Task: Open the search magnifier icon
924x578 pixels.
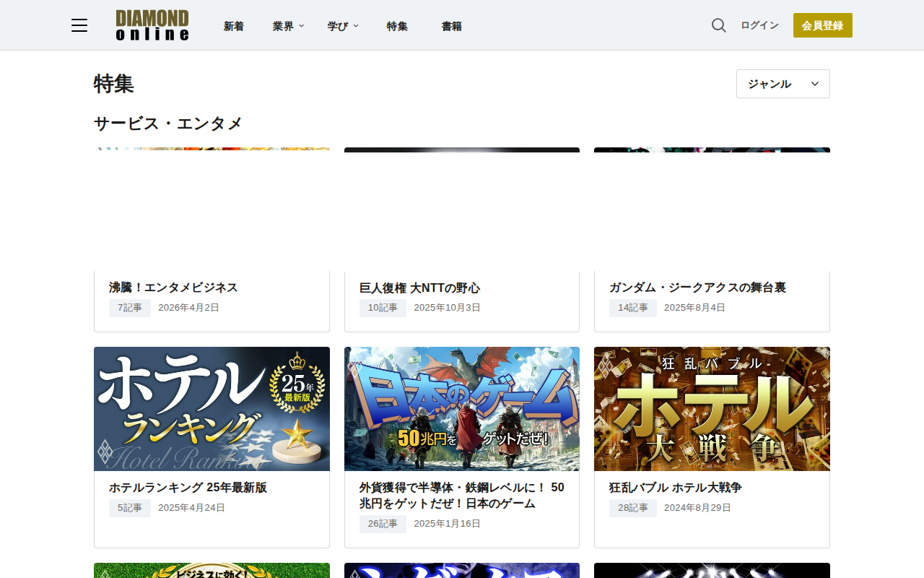Action: click(719, 25)
